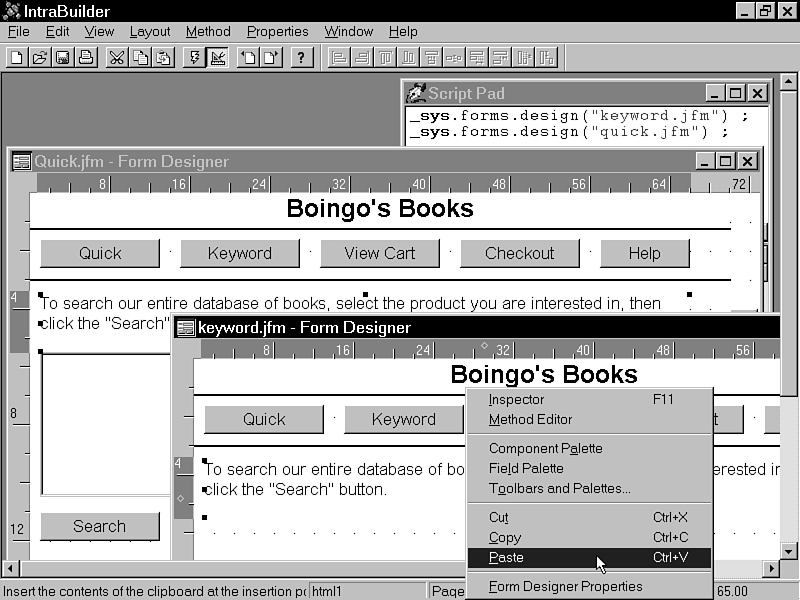Click the Script Pad line designing keyword.jfm
The width and height of the screenshot is (800, 600).
[580, 116]
